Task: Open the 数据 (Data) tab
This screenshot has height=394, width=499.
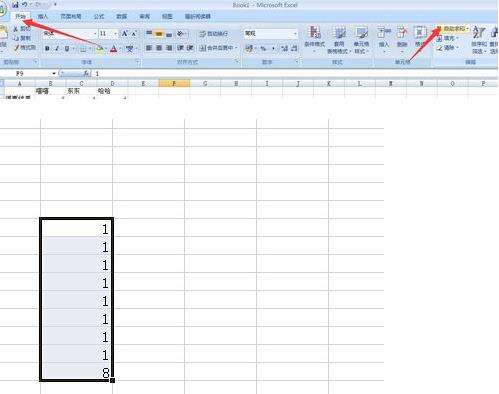Action: point(122,16)
